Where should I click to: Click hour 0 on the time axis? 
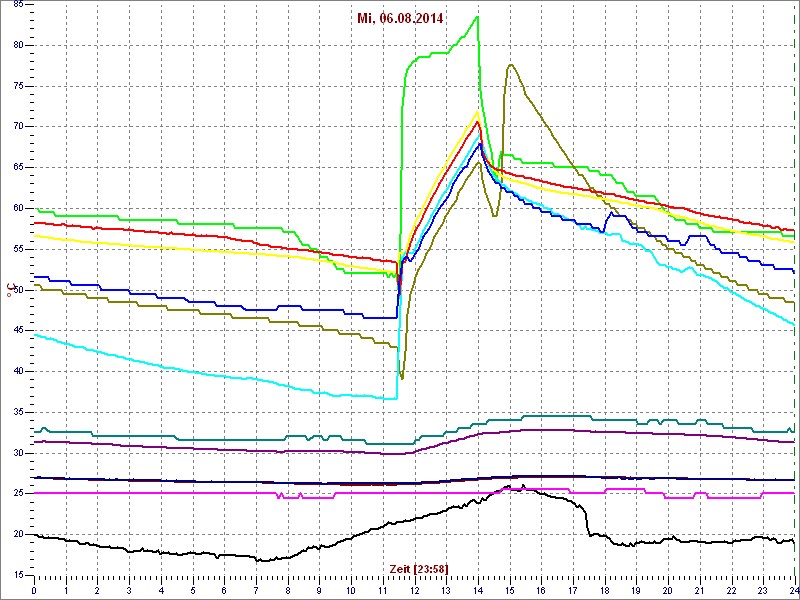click(x=34, y=590)
